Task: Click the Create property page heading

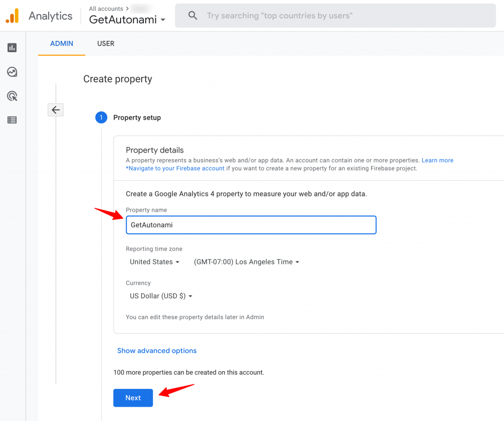Action: coord(118,79)
